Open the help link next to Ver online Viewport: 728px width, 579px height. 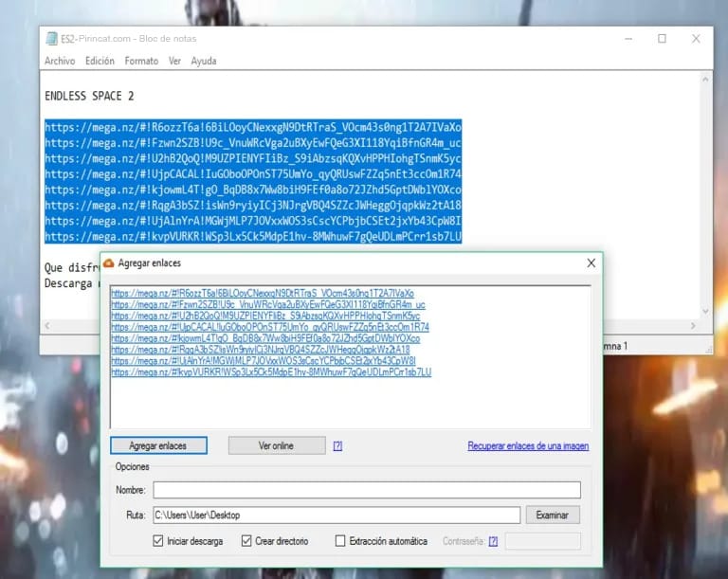[337, 445]
